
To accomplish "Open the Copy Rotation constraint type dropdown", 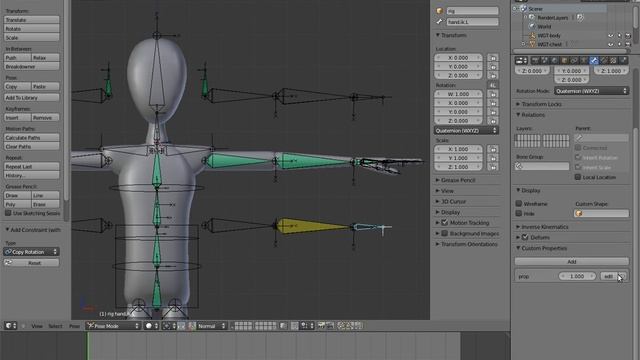I will (x=31, y=252).
